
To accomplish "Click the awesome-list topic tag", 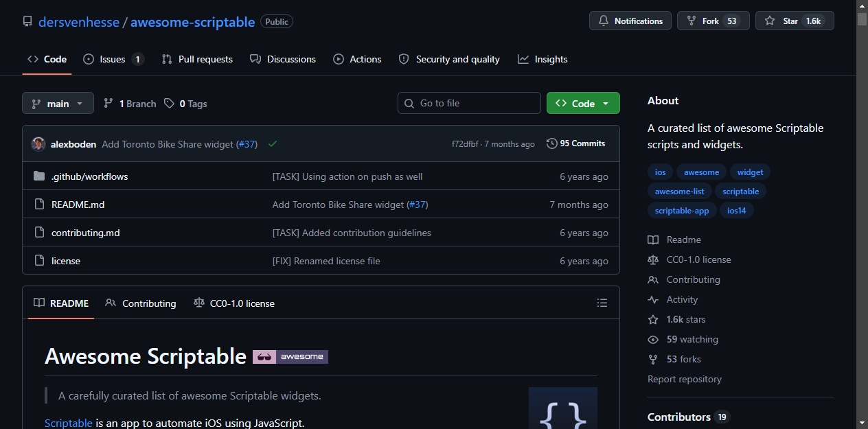I will (680, 192).
